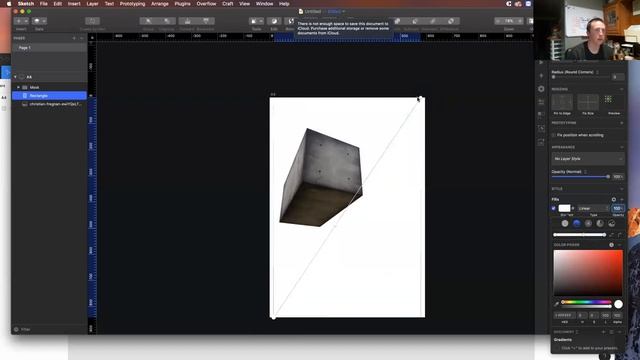Enable Fix position when scrolling checkbox
Viewport: 640px width, 360px height.
point(554,135)
